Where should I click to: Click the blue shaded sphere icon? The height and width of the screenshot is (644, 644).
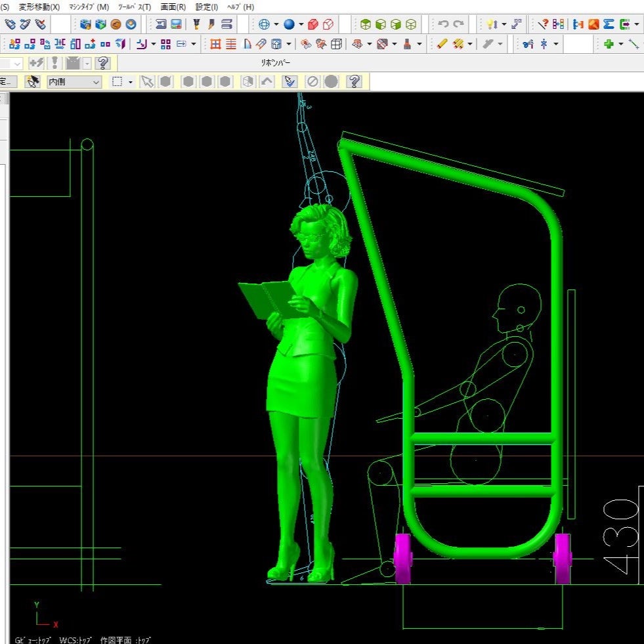coord(289,24)
